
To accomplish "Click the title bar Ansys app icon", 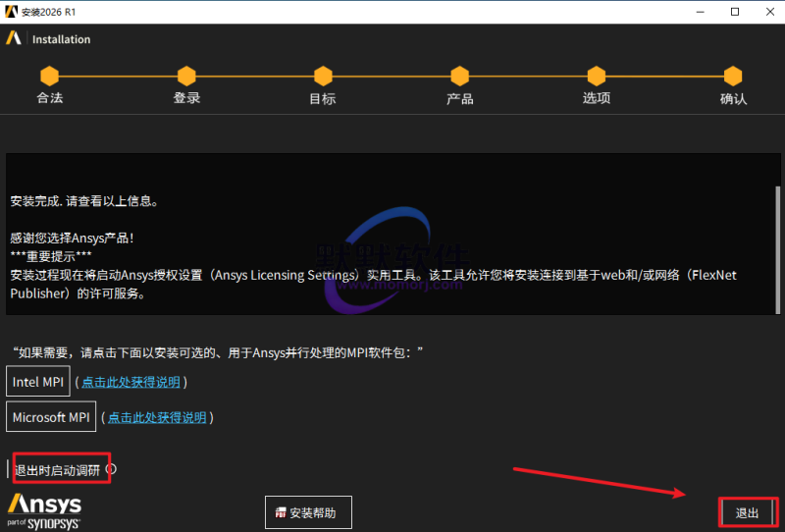I will [x=11, y=12].
